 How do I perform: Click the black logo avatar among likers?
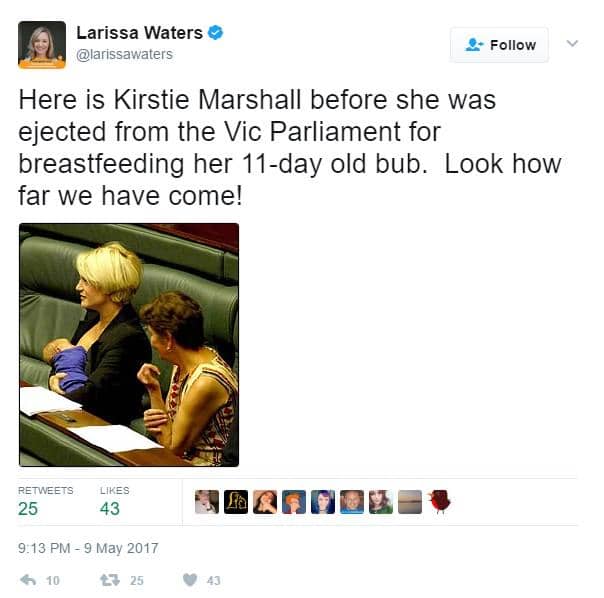click(x=236, y=502)
